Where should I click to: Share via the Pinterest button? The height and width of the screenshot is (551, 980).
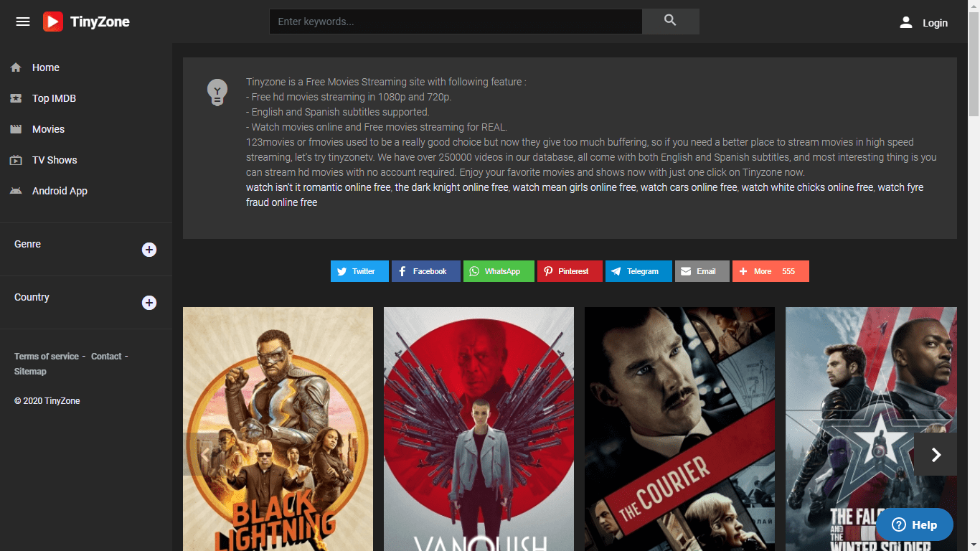tap(570, 271)
